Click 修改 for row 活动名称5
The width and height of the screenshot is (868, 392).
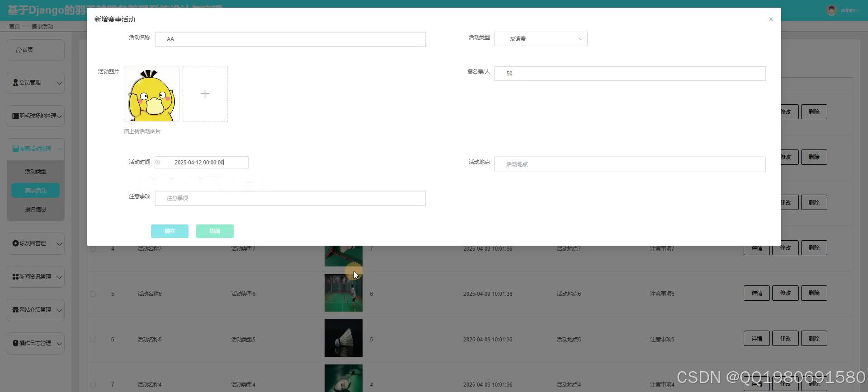click(x=785, y=339)
